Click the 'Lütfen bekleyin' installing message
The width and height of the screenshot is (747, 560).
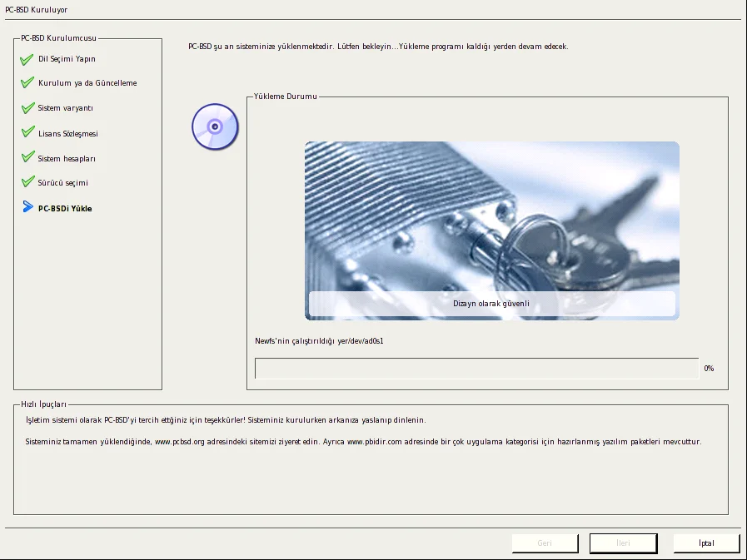click(x=378, y=47)
